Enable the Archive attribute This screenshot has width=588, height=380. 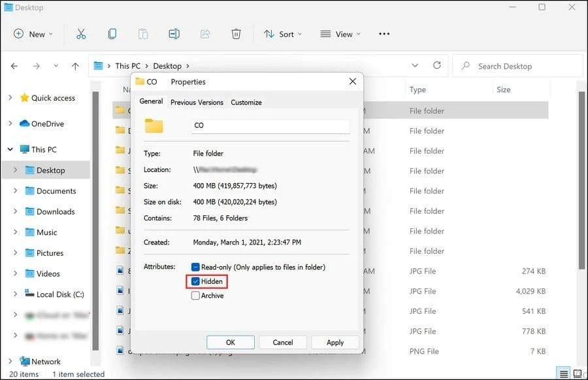point(195,296)
